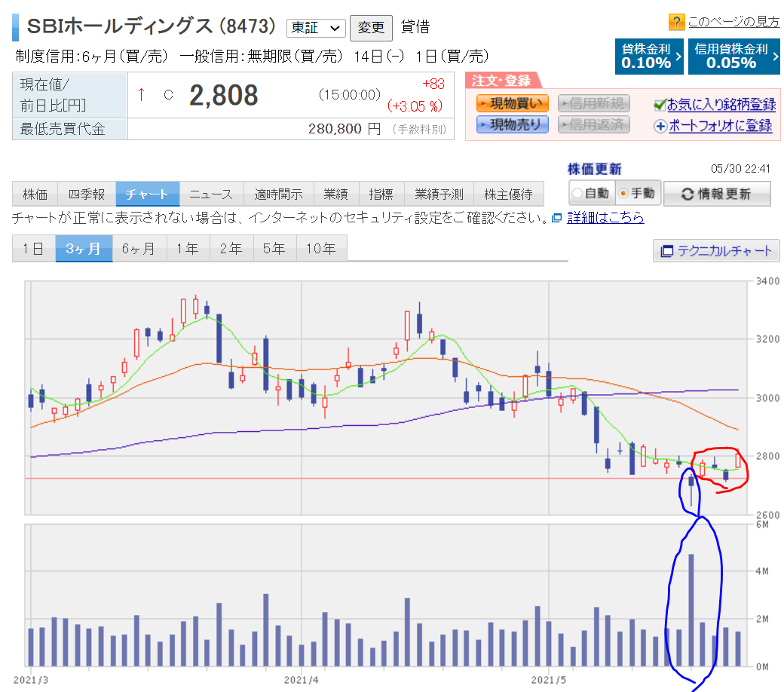Select the 10年 chart period

click(x=321, y=249)
